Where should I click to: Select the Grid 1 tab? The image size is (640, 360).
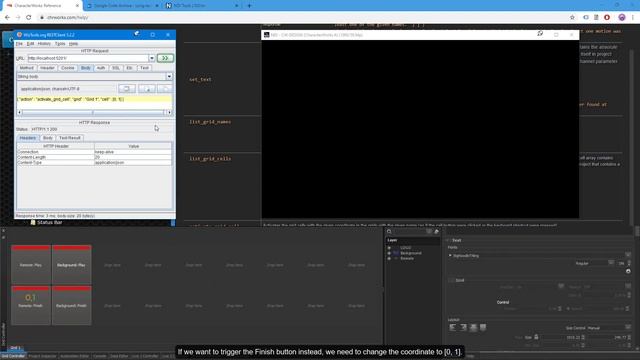point(15,348)
